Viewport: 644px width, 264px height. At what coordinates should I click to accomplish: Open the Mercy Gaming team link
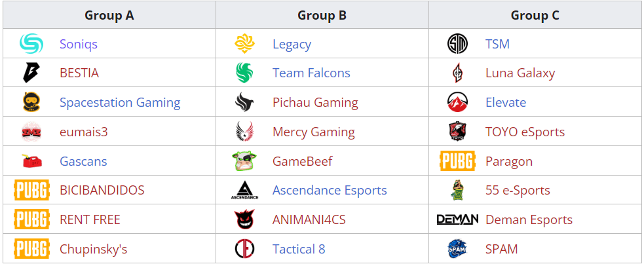313,132
